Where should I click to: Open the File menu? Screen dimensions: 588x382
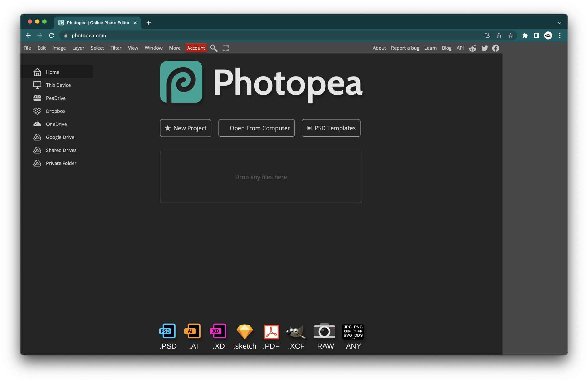[27, 48]
